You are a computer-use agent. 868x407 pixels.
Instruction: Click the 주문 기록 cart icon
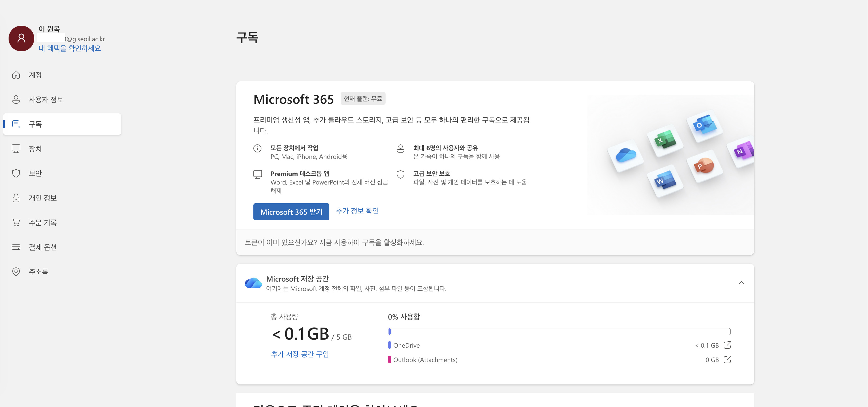[x=16, y=222]
